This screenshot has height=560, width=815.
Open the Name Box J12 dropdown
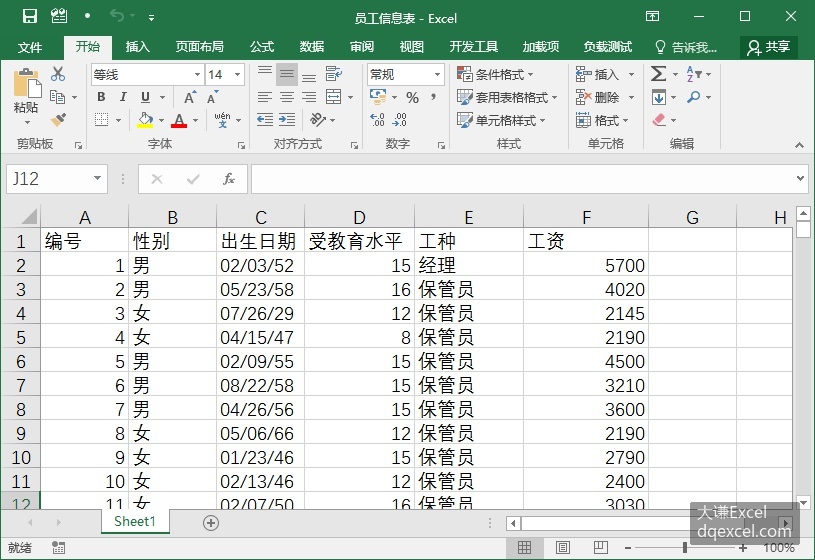pyautogui.click(x=97, y=178)
